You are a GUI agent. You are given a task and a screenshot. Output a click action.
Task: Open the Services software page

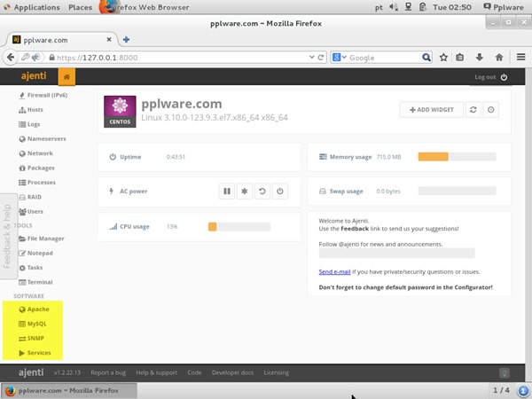pyautogui.click(x=35, y=353)
